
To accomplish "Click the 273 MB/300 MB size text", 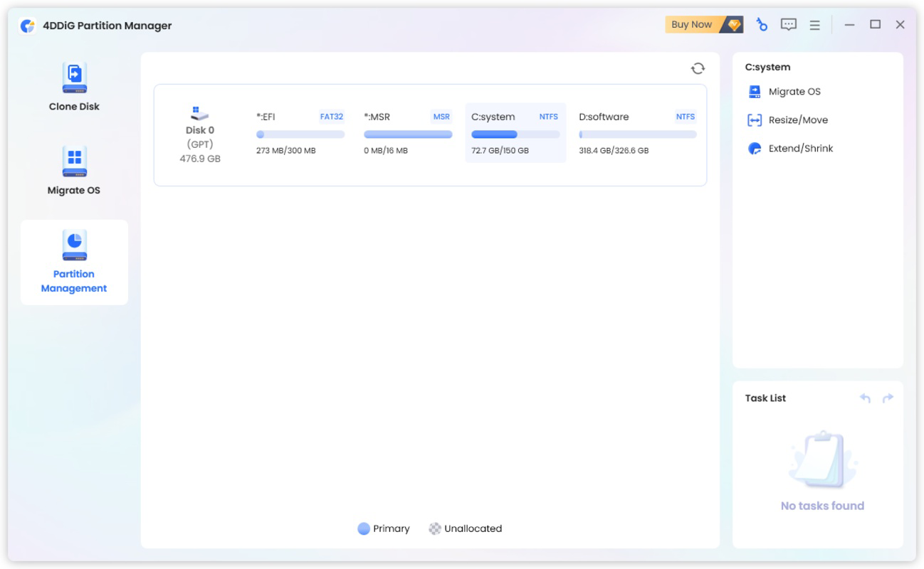I will point(285,151).
